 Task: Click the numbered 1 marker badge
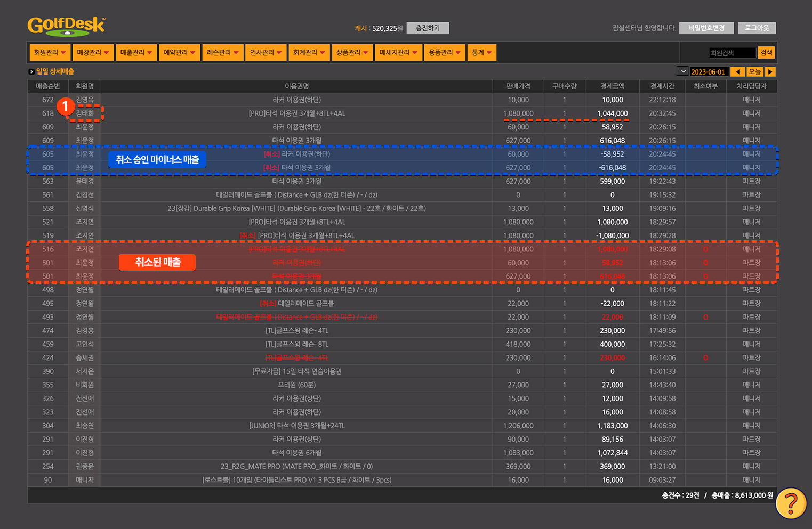65,106
